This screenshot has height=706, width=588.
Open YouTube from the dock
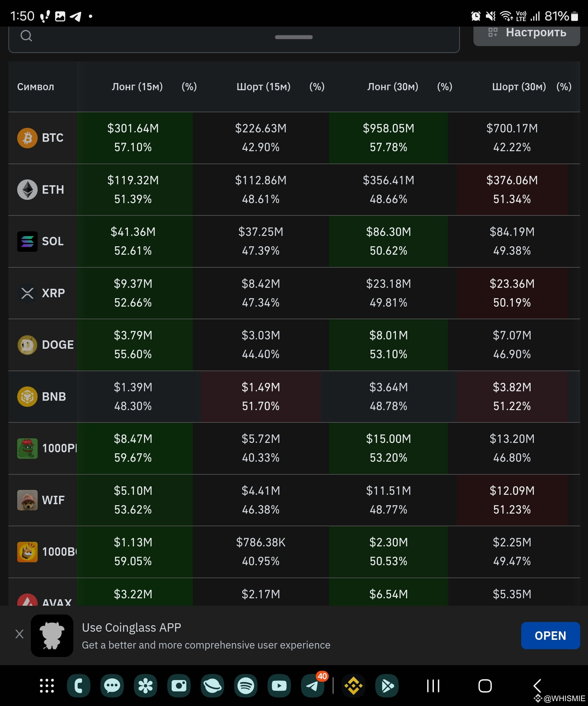(279, 686)
